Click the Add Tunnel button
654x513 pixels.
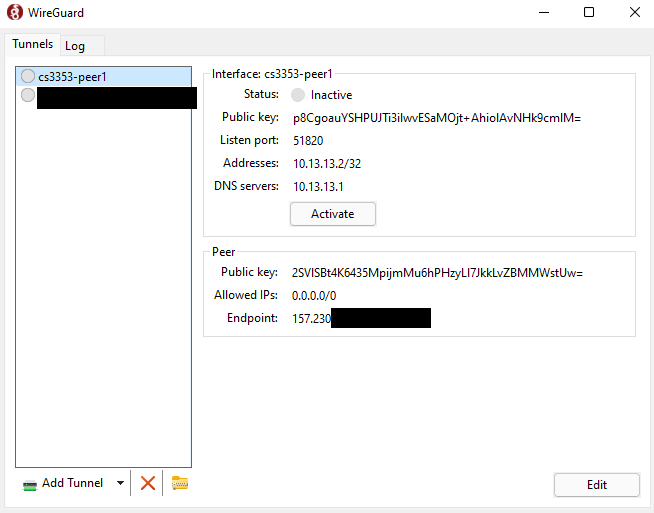tap(63, 483)
